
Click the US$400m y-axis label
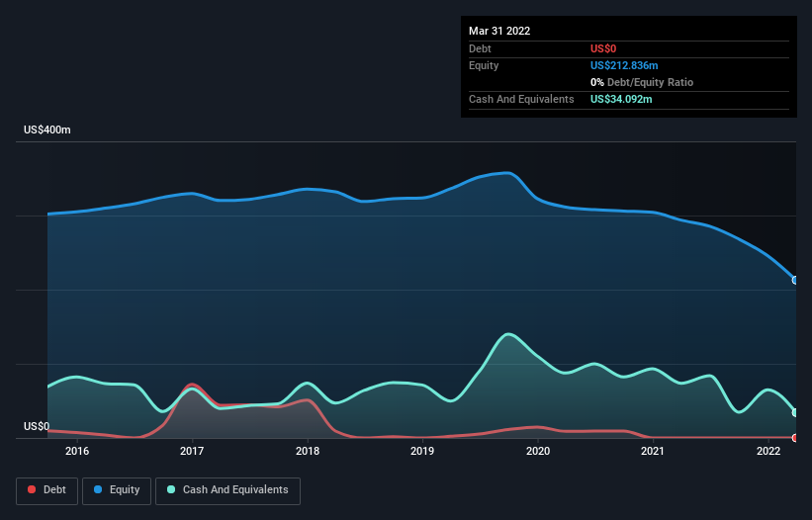pos(47,130)
